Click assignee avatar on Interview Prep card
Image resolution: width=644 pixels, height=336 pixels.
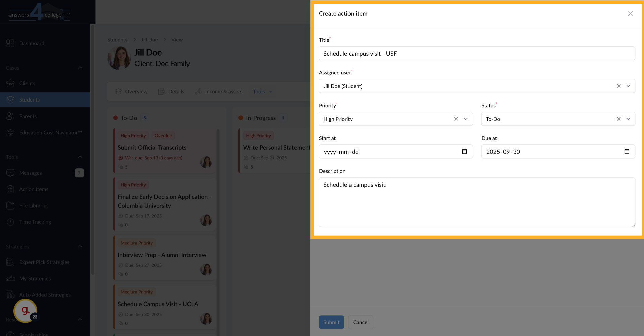(206, 269)
